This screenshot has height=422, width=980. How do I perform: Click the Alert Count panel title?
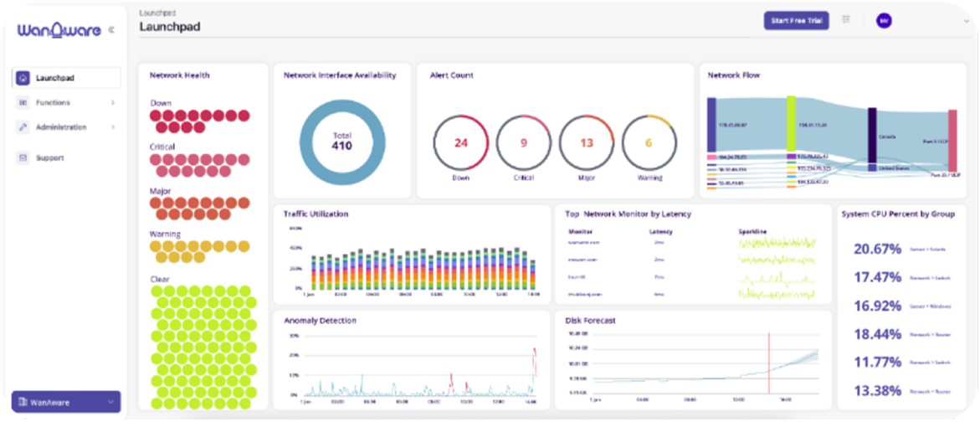(x=451, y=75)
